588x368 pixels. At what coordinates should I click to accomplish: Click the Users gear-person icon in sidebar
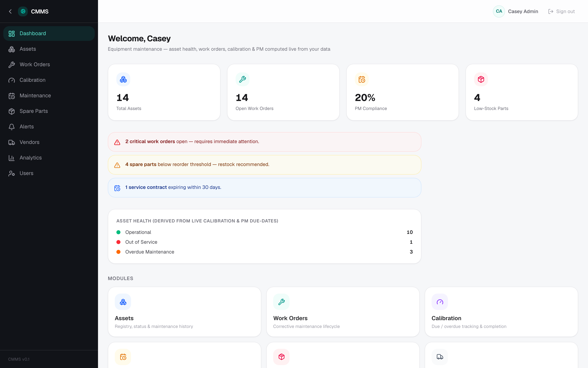pyautogui.click(x=12, y=174)
